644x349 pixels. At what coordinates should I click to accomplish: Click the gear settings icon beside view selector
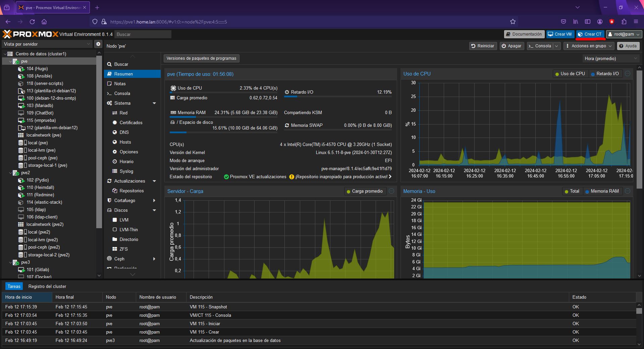pyautogui.click(x=98, y=44)
